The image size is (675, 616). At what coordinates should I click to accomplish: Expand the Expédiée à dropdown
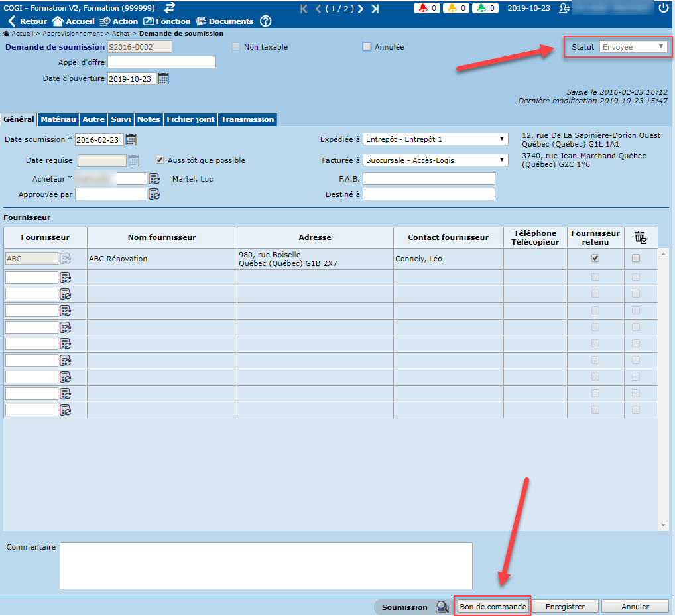tap(436, 139)
